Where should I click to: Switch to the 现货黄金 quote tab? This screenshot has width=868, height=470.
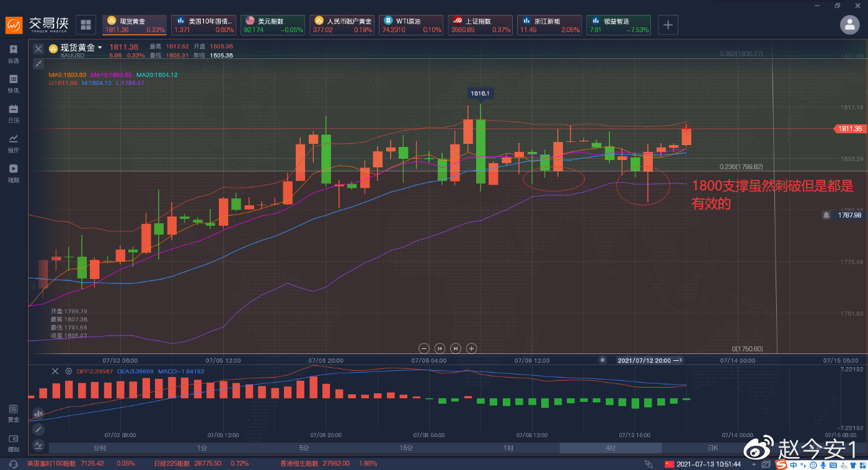point(135,25)
